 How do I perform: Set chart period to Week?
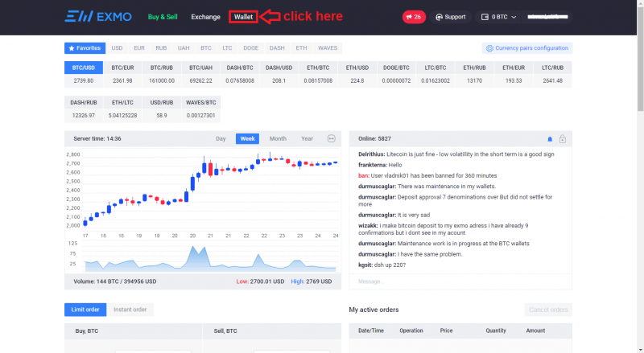[x=247, y=139]
